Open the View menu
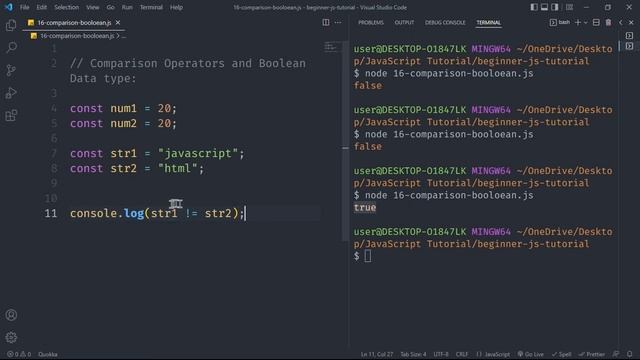 93,7
